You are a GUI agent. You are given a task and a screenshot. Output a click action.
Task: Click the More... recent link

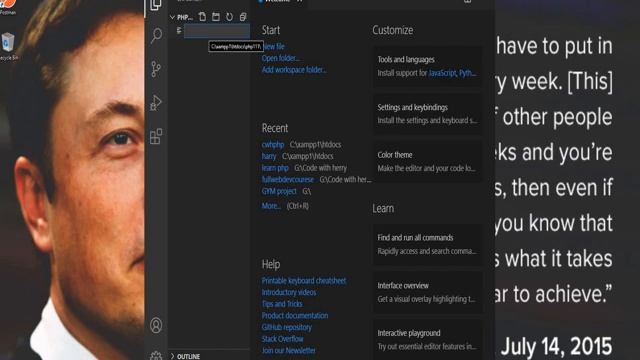coord(271,206)
